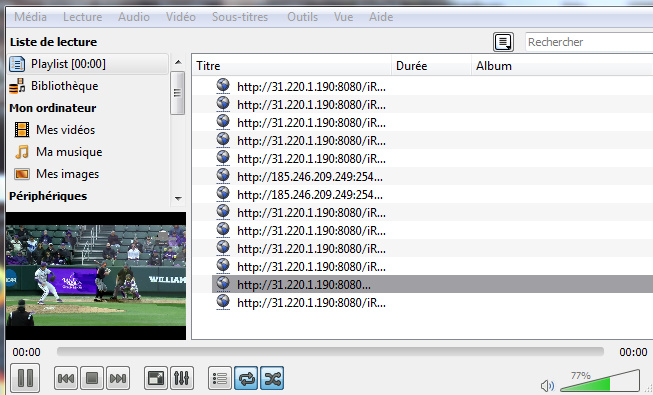Screen dimensions: 653x395
Task: Click sidebar scrollbar up arrow
Action: (178, 62)
